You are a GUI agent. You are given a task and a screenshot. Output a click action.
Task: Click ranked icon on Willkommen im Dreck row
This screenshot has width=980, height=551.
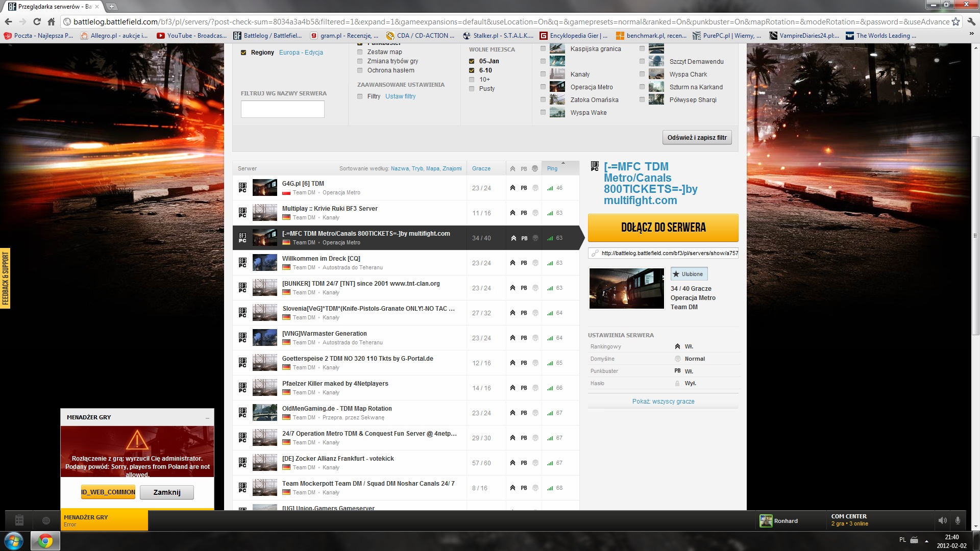pyautogui.click(x=512, y=263)
